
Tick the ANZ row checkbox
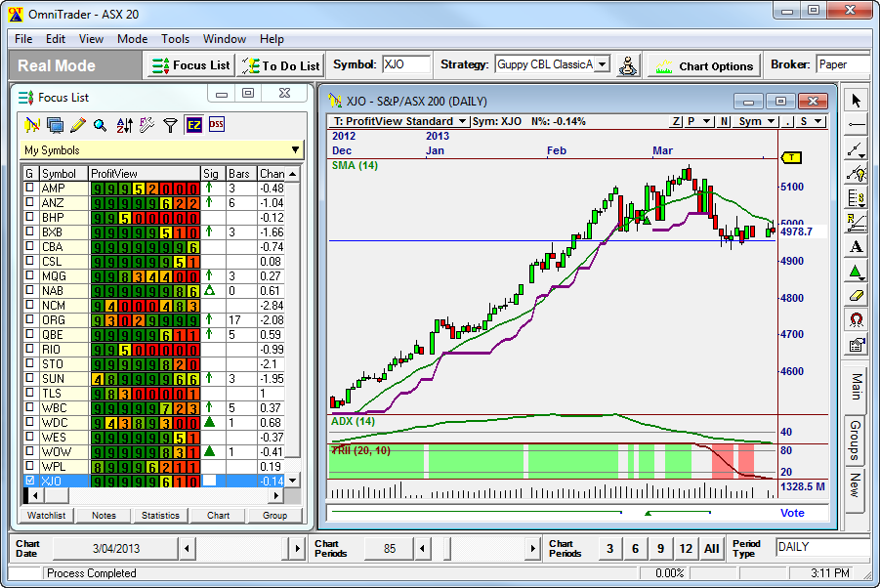[29, 202]
